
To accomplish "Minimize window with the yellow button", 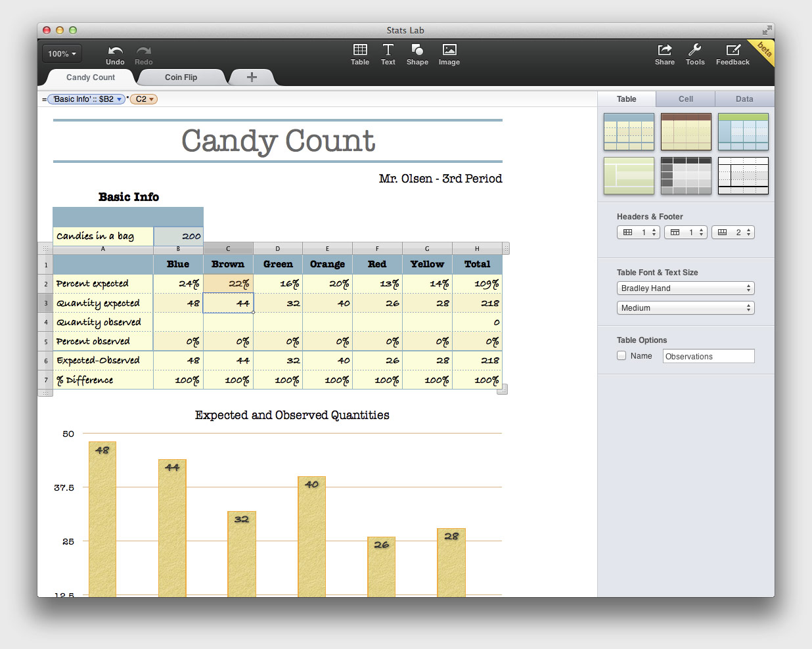I will (x=60, y=30).
